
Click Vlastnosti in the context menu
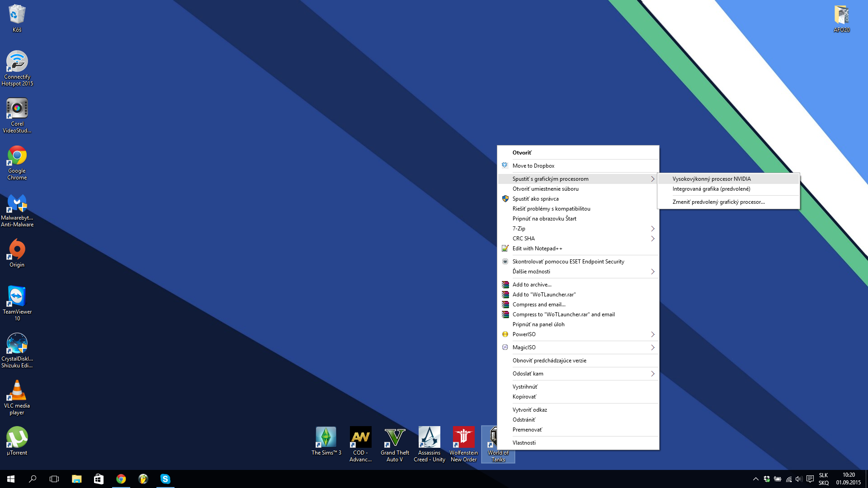pos(524,443)
